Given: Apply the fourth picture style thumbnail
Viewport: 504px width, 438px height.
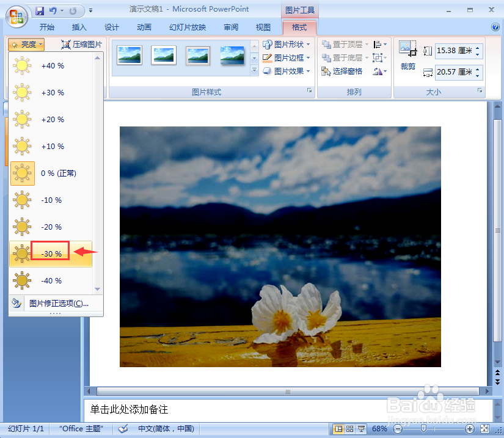Looking at the screenshot, I should [x=232, y=55].
